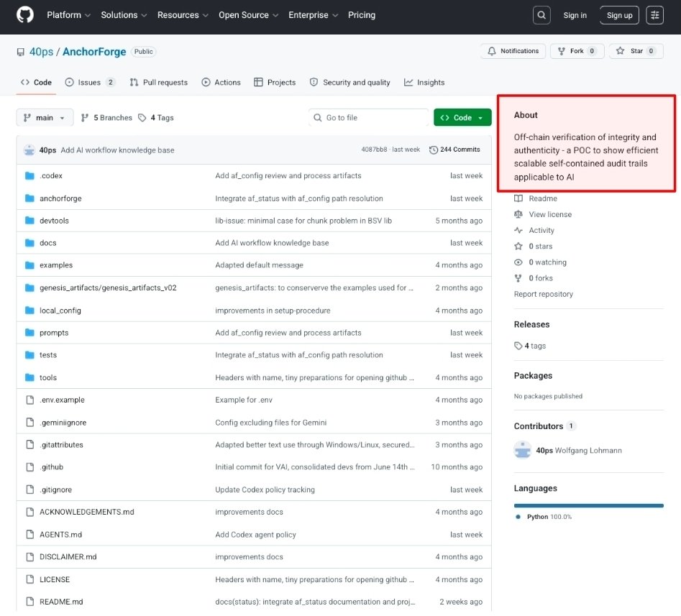Viewport: 681px width, 616px height.
Task: Switch to the Issues tab
Action: pyautogui.click(x=90, y=83)
